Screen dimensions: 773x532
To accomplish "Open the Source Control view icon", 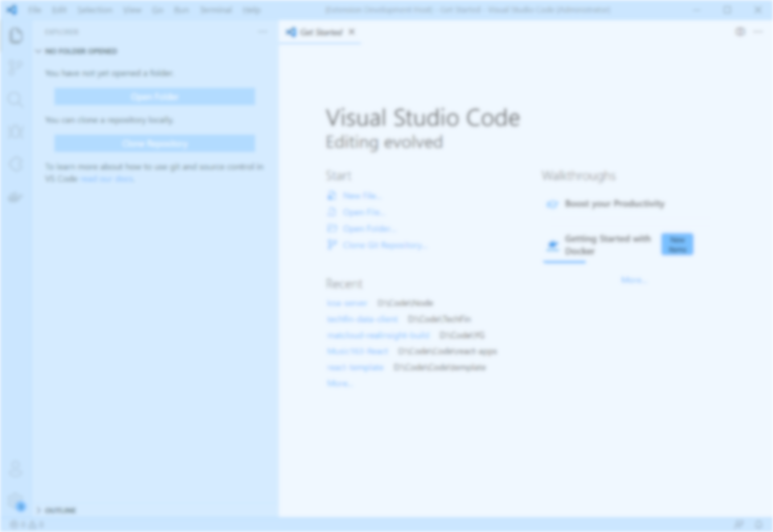I will [x=16, y=68].
